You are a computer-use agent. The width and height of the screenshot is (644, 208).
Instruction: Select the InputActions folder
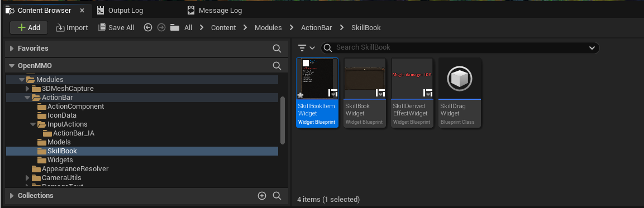142,124
